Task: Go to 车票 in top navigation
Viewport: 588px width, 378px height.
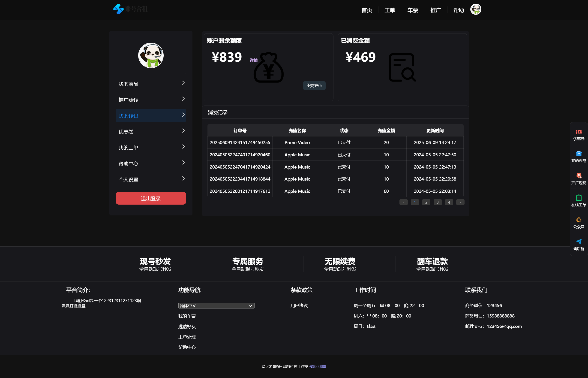Action: pos(412,10)
